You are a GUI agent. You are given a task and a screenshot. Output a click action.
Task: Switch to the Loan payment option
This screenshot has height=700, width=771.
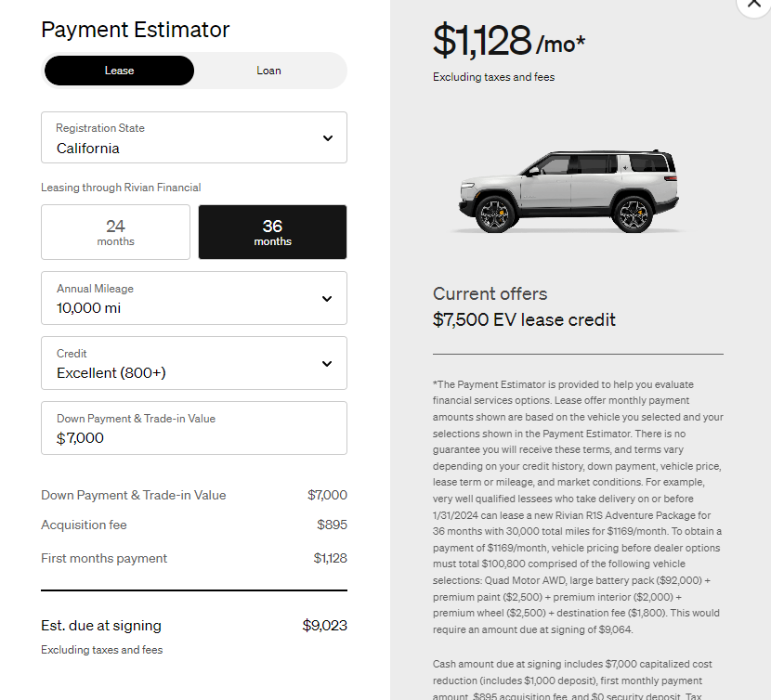[x=268, y=71]
